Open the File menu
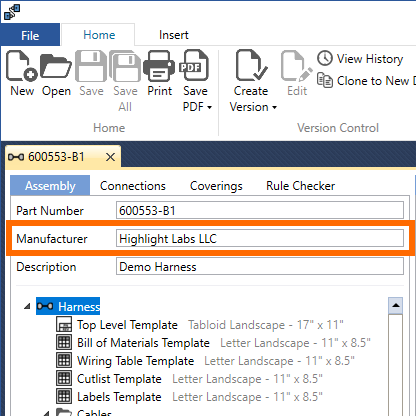This screenshot has height=416, width=416. (x=30, y=35)
